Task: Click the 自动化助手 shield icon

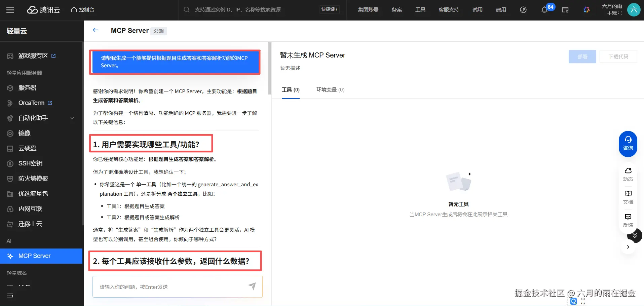Action: coord(10,118)
